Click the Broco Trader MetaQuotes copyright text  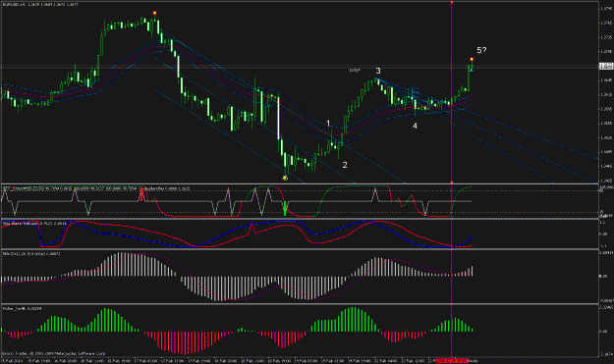[54, 353]
